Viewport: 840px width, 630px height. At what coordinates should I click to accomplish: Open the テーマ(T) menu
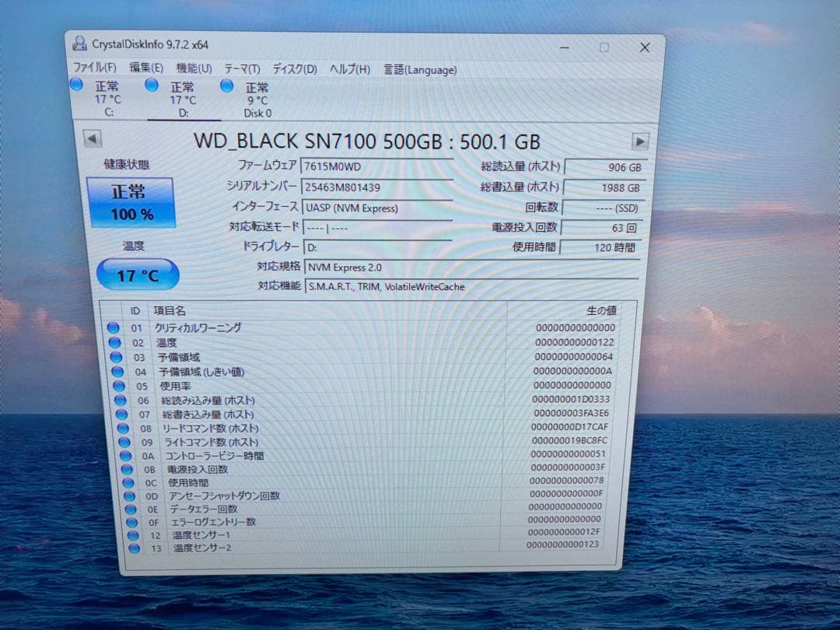(241, 68)
